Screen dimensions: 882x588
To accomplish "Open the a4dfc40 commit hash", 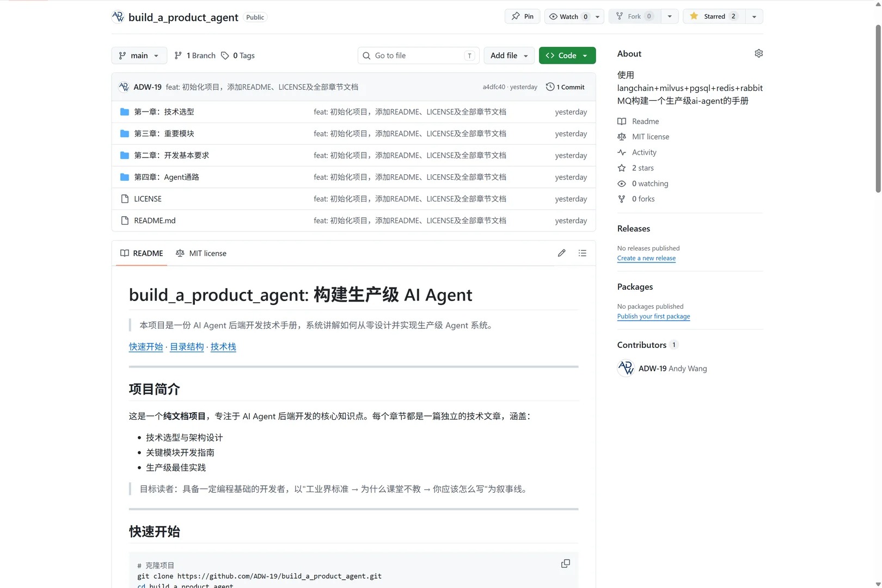I will 494,87.
